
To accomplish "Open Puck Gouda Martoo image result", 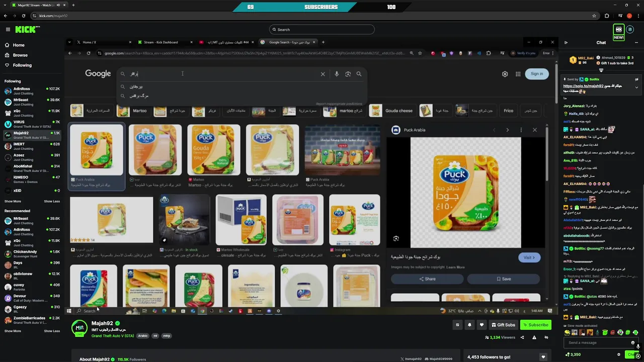I will 214,150.
